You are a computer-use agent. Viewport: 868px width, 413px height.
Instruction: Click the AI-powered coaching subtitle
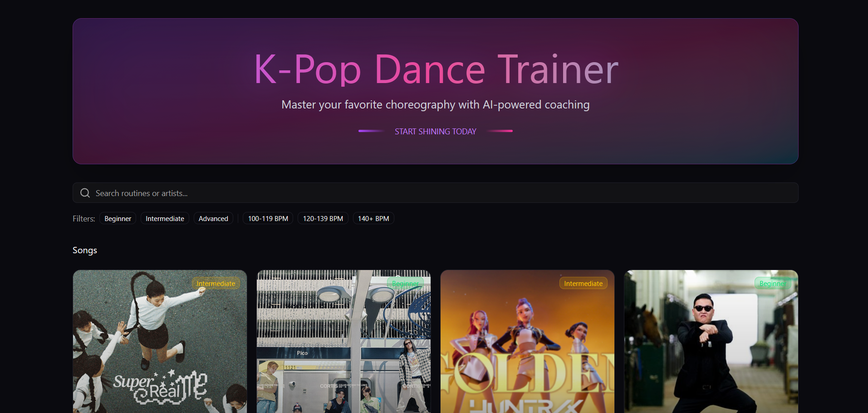tap(436, 105)
